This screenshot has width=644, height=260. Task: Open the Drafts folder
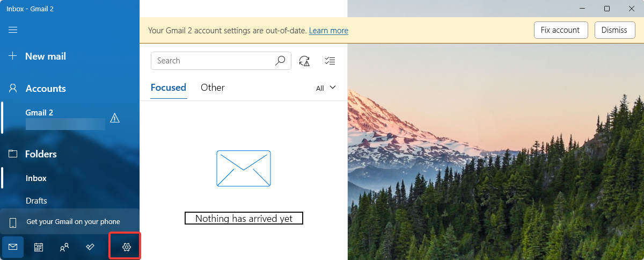[x=70, y=200]
